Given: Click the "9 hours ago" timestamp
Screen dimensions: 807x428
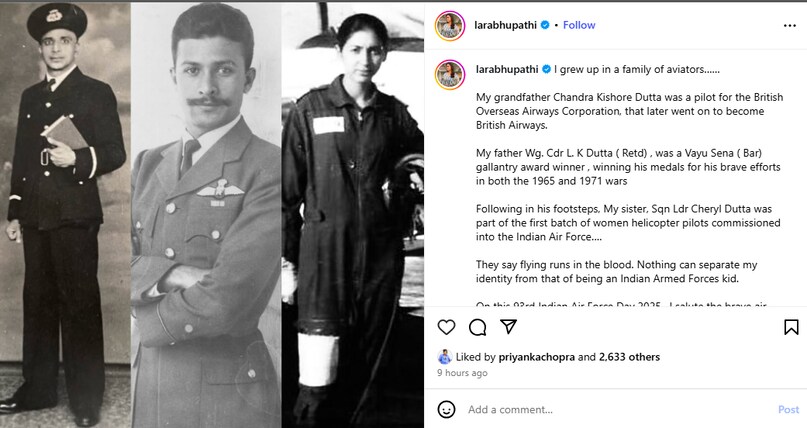Looking at the screenshot, I should tap(463, 373).
